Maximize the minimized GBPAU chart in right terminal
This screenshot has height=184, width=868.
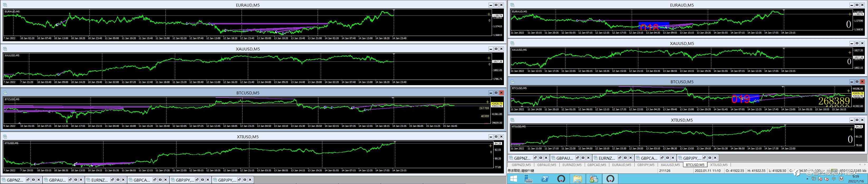[583, 158]
